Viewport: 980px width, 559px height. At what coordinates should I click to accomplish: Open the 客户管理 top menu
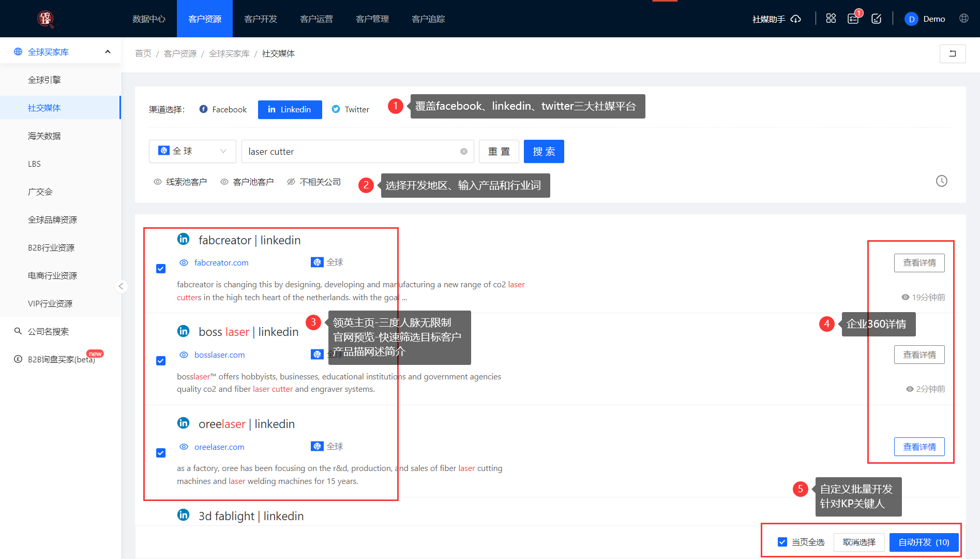[x=372, y=19]
